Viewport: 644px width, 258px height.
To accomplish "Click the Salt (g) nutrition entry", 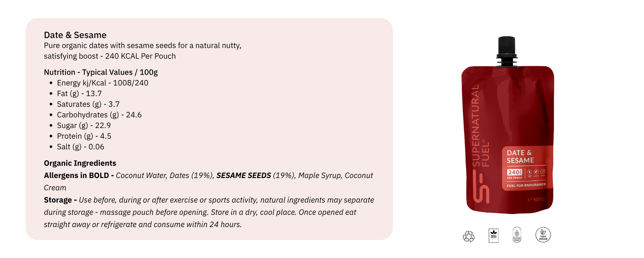I will [80, 147].
